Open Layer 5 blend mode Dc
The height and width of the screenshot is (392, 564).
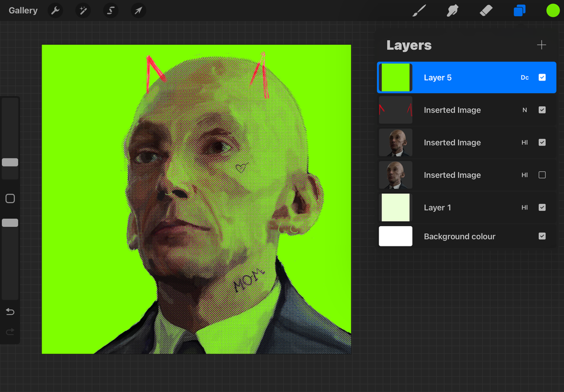(525, 78)
